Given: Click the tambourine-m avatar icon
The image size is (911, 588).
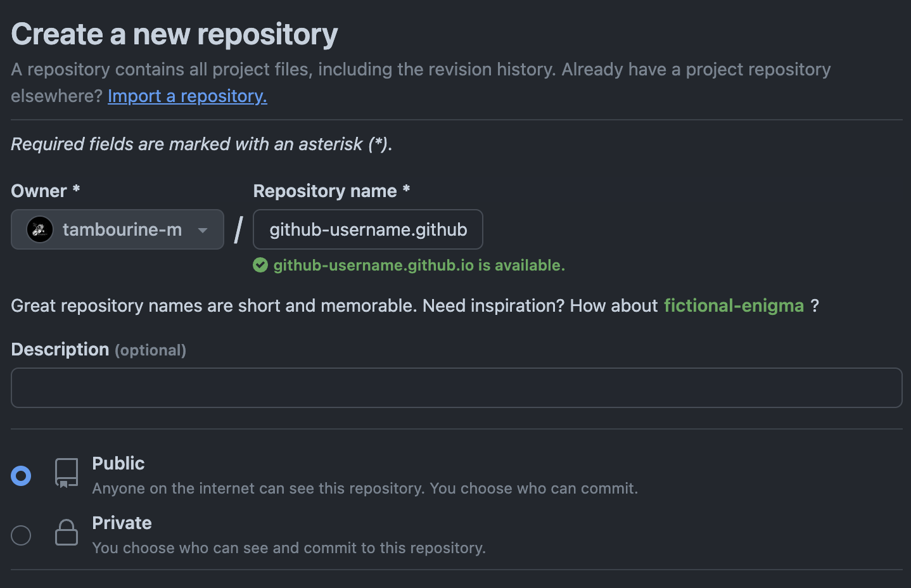Looking at the screenshot, I should coord(40,229).
